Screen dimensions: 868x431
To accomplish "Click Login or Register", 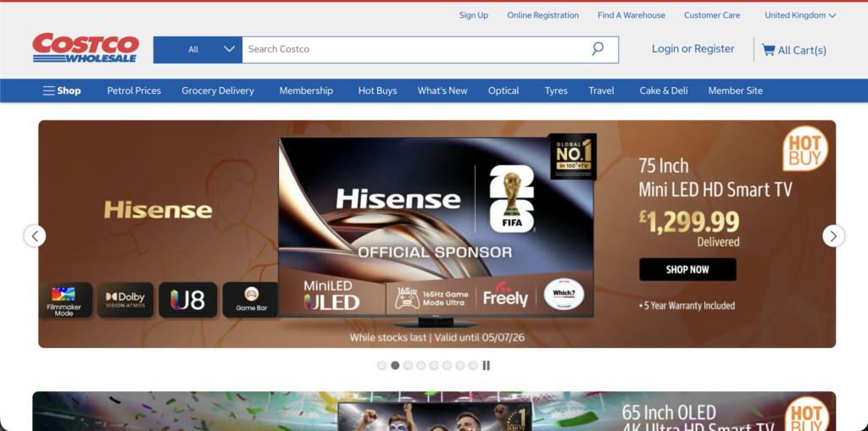I will tap(693, 48).
